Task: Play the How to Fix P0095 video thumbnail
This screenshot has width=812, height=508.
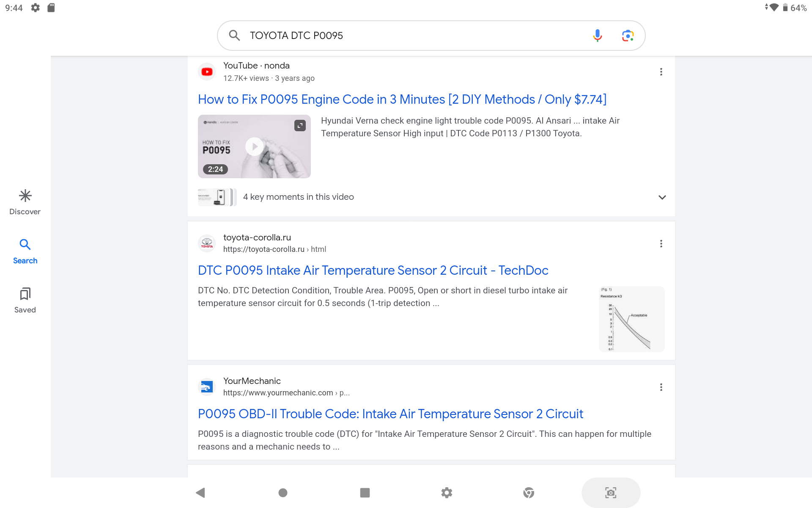Action: 254,146
